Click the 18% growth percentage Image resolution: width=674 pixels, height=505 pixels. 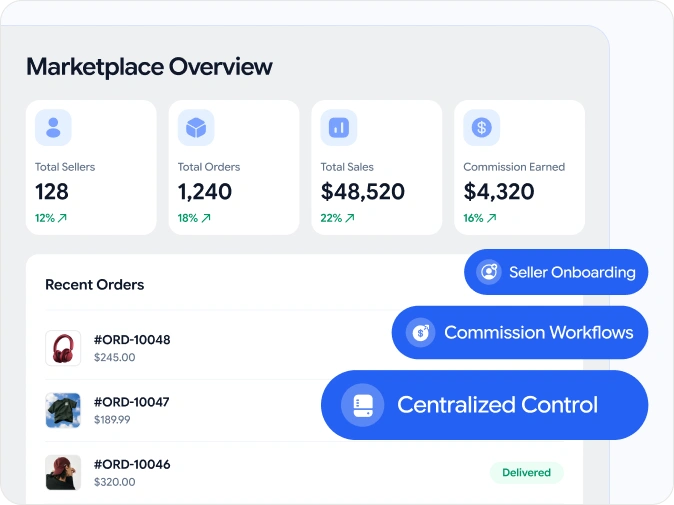coord(188,218)
